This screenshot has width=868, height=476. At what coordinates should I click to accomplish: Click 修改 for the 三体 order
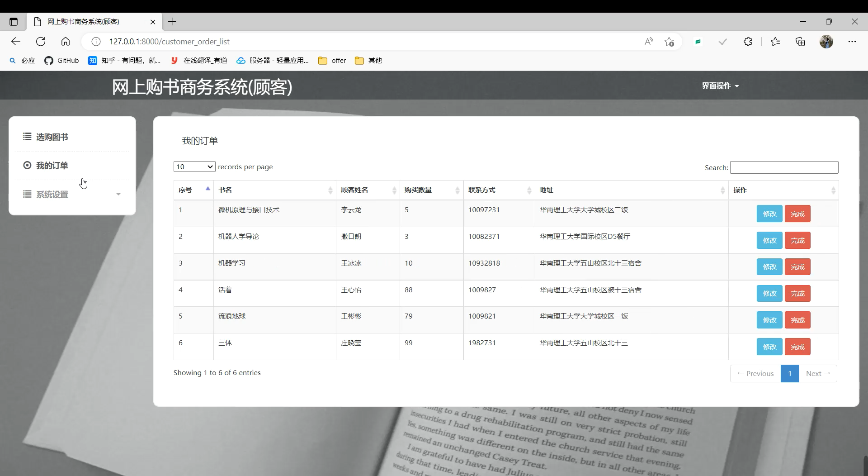(x=769, y=347)
